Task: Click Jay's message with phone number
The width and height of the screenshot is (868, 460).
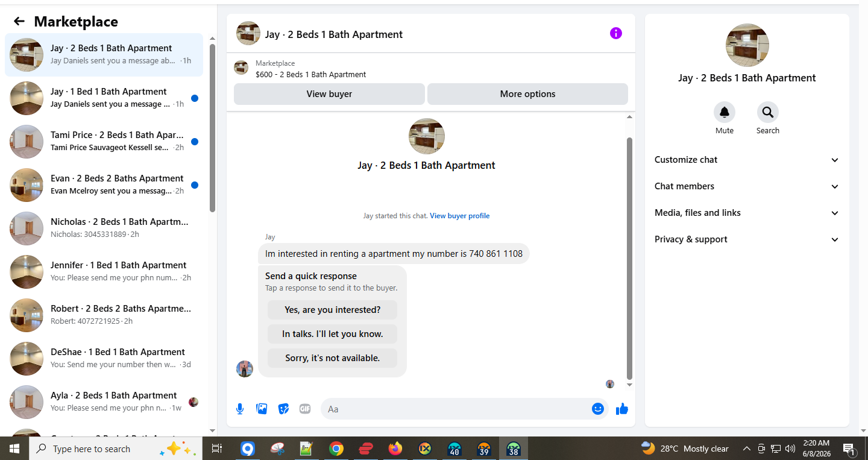Action: [x=394, y=254]
